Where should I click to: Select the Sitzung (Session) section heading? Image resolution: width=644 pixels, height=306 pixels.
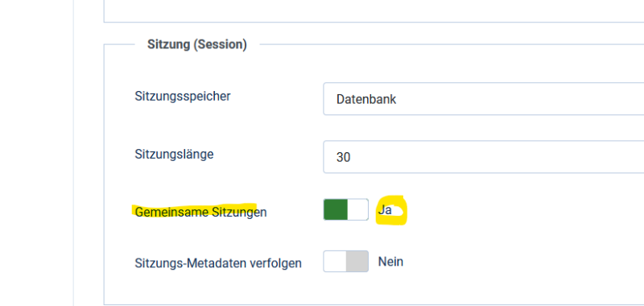197,44
